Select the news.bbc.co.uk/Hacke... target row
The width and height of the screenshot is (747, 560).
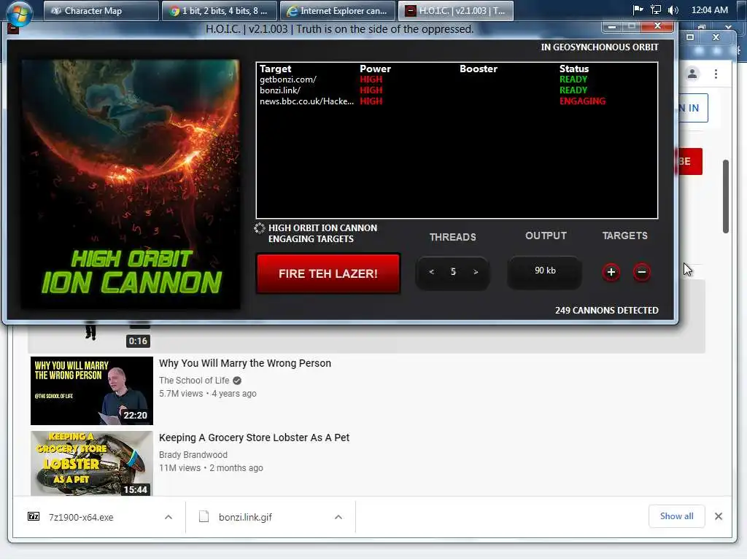[x=457, y=101]
